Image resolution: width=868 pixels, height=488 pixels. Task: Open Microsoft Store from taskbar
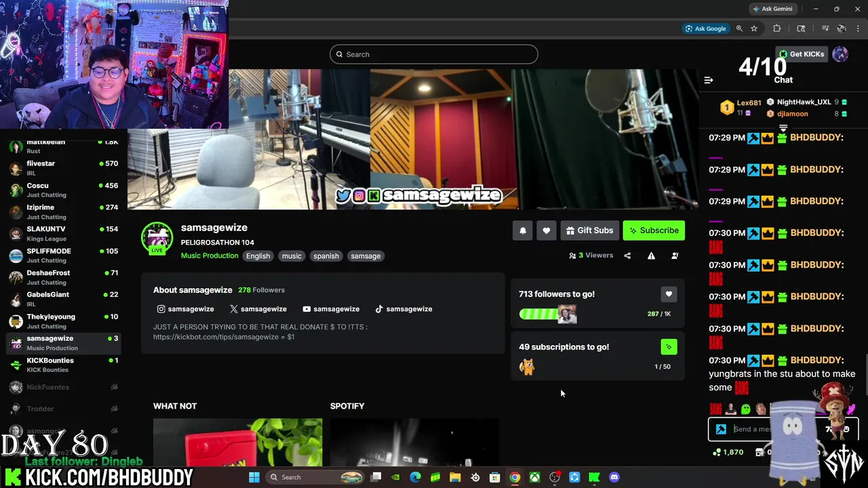point(495,477)
